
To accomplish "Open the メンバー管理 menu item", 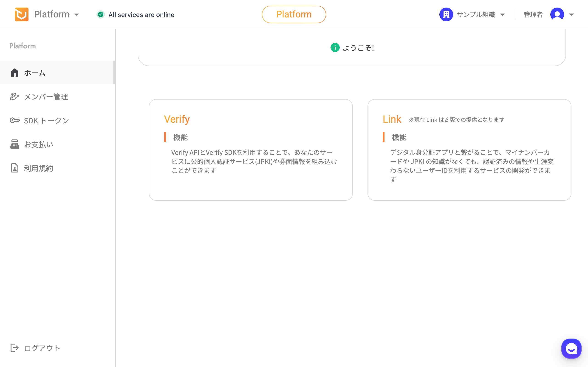I will tap(46, 97).
